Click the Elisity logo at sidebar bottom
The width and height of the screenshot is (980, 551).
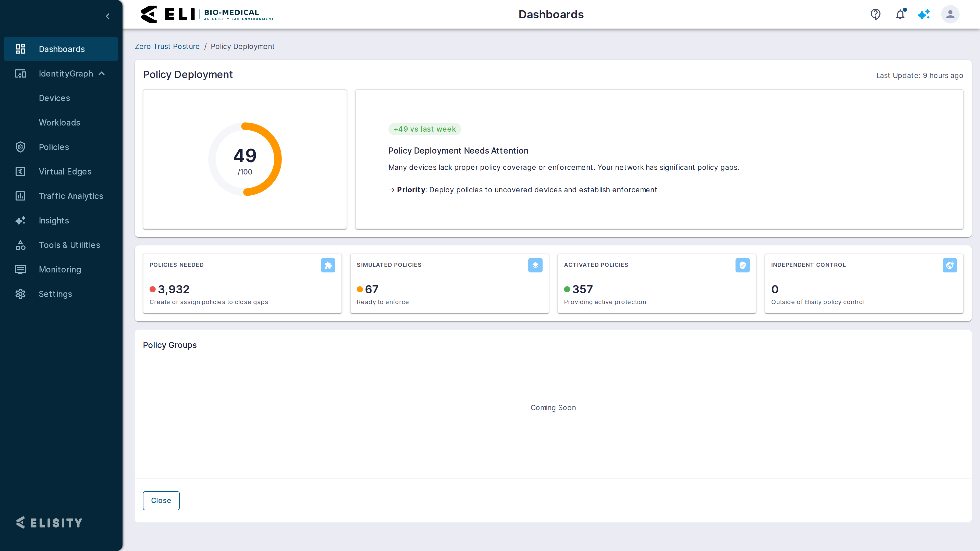coord(49,523)
